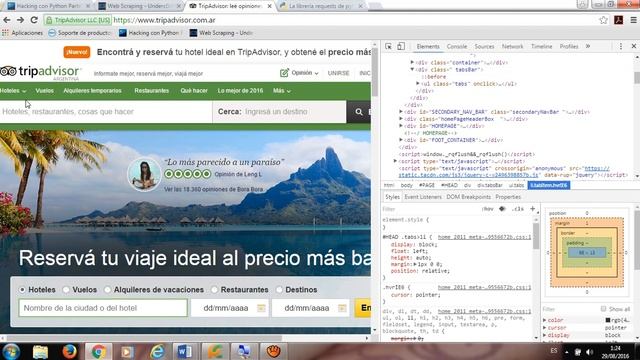
Task: Click Vuelos in the green navigation bar
Action: (x=44, y=91)
